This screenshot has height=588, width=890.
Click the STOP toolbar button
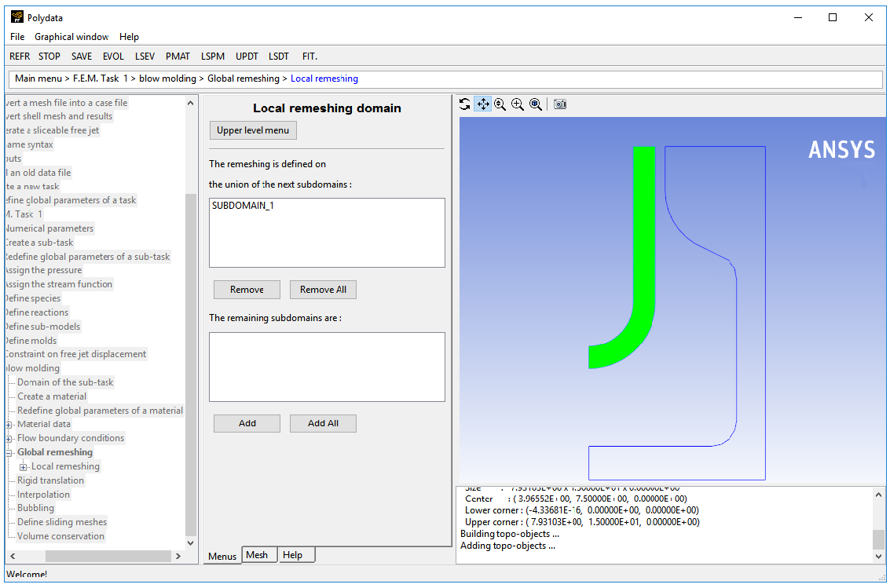point(49,57)
